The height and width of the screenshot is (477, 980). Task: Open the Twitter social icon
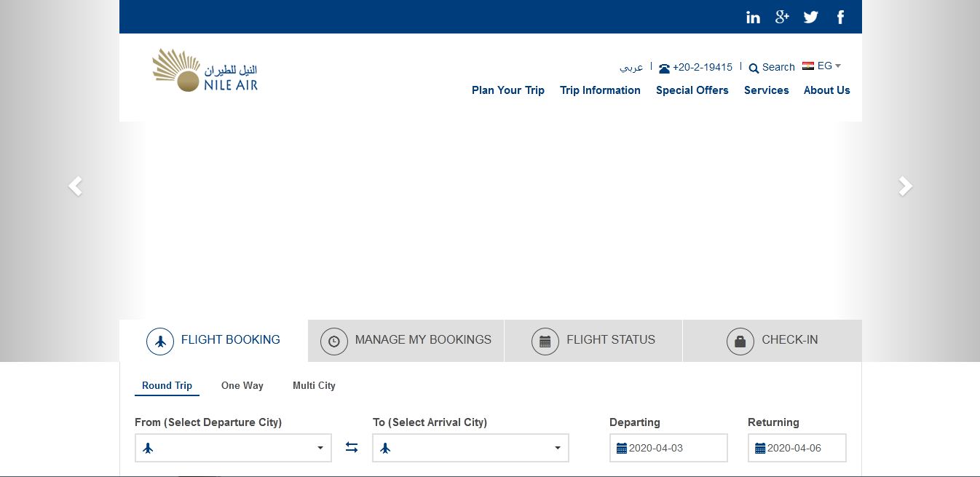tap(811, 17)
